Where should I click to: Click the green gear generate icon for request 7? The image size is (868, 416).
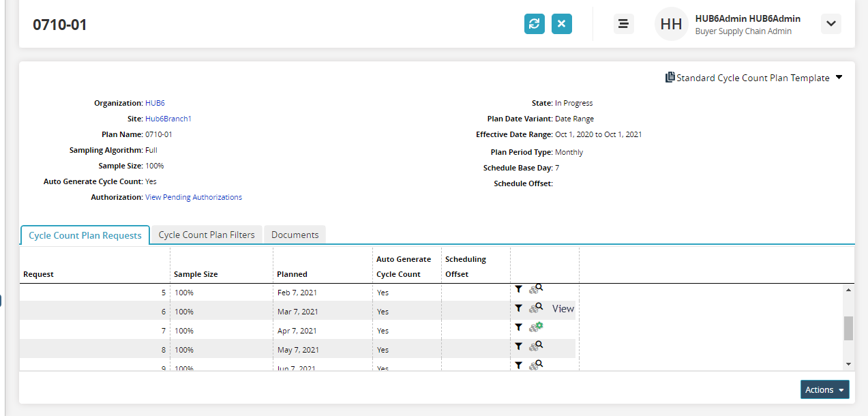click(x=536, y=327)
